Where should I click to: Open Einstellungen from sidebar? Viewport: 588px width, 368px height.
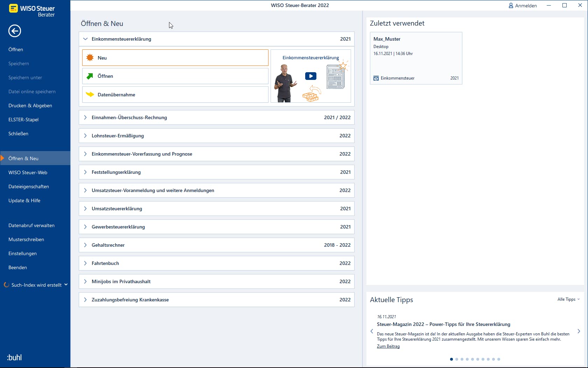pos(22,253)
